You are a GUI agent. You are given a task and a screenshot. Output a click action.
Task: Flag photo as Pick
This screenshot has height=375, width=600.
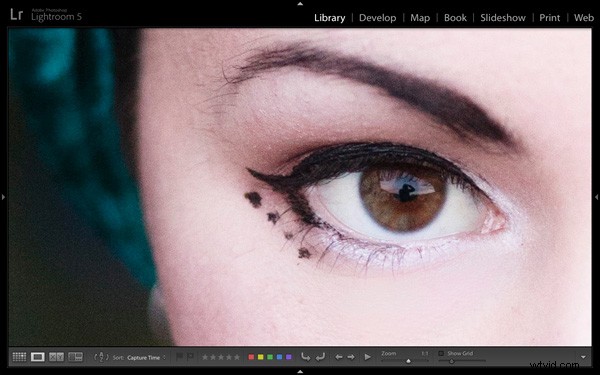point(179,357)
